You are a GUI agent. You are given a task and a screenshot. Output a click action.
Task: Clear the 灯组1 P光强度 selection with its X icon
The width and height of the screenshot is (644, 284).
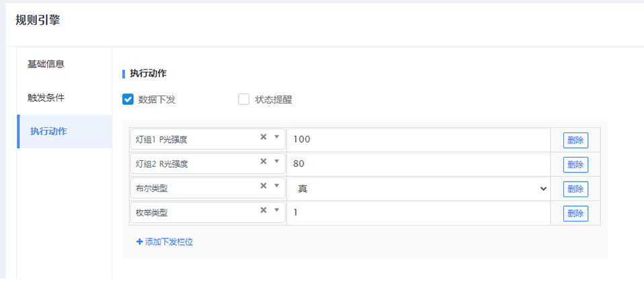click(x=264, y=137)
